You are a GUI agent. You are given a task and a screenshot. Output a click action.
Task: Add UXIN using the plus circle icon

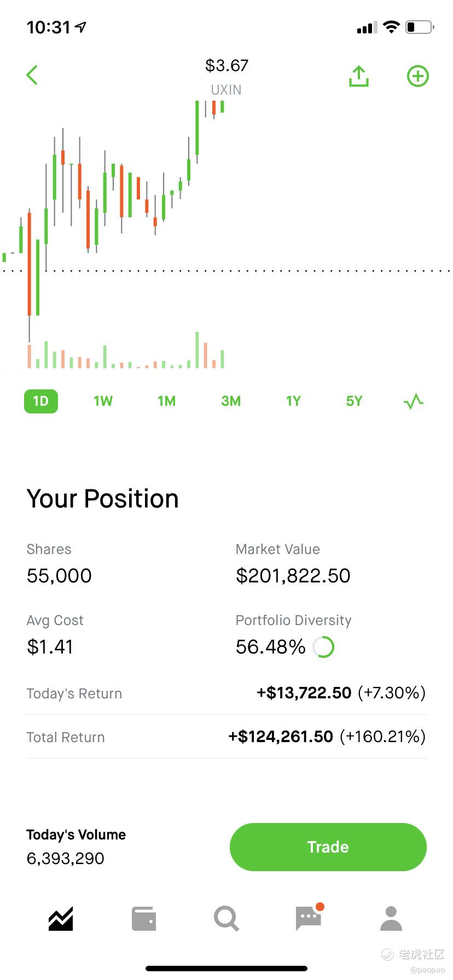[x=418, y=77]
